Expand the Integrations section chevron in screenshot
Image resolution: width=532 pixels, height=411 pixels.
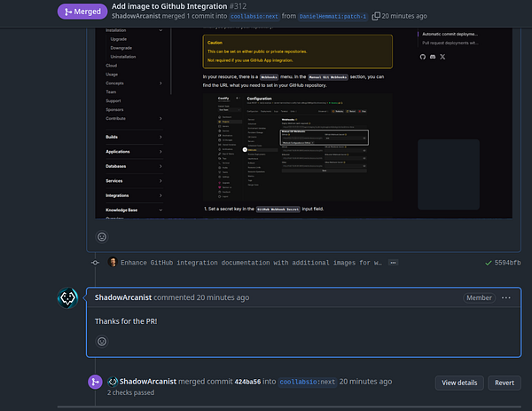160,195
